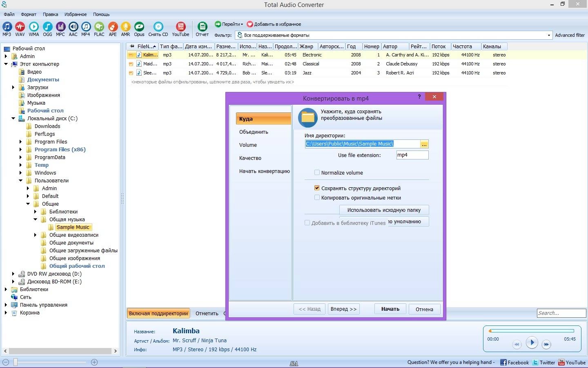Switch to Volume dialog section
The width and height of the screenshot is (588, 368).
click(248, 145)
